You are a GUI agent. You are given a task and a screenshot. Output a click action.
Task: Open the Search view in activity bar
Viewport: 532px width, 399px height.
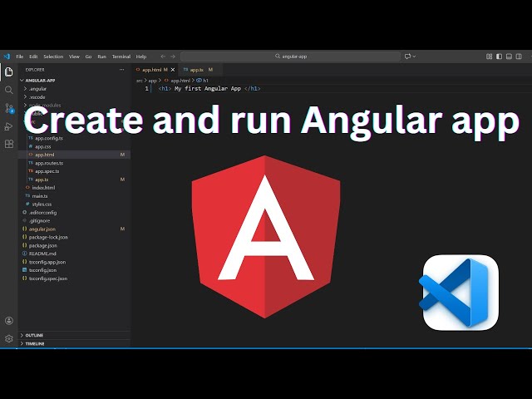9,90
